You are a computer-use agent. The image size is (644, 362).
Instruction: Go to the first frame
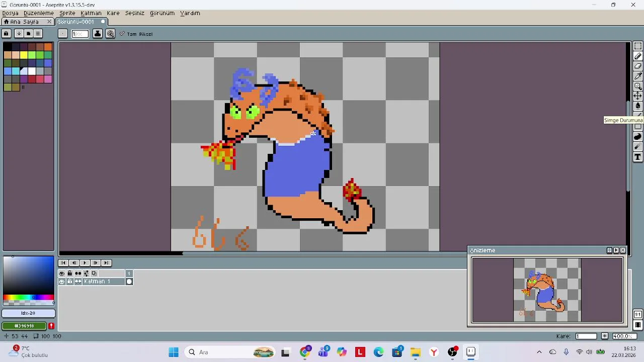(x=63, y=263)
